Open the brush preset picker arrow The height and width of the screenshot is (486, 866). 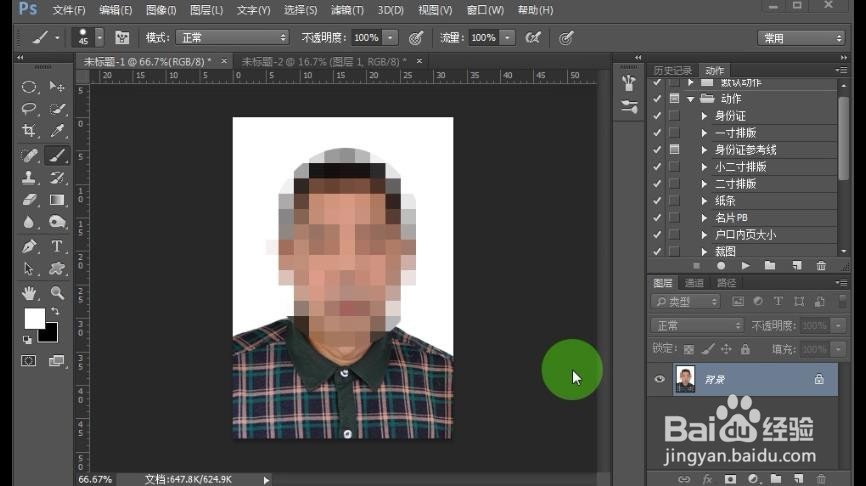tap(99, 38)
